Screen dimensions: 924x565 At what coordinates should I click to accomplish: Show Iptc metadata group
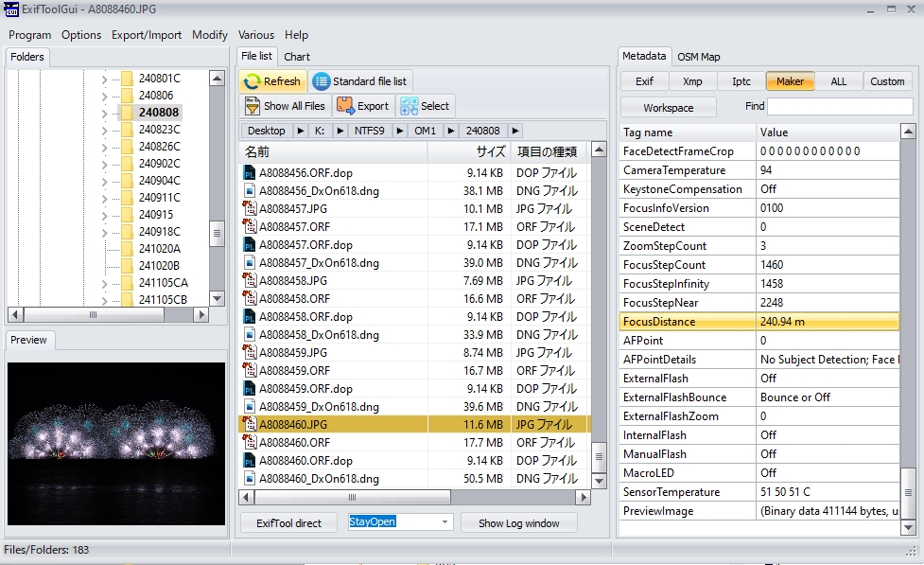click(x=741, y=81)
